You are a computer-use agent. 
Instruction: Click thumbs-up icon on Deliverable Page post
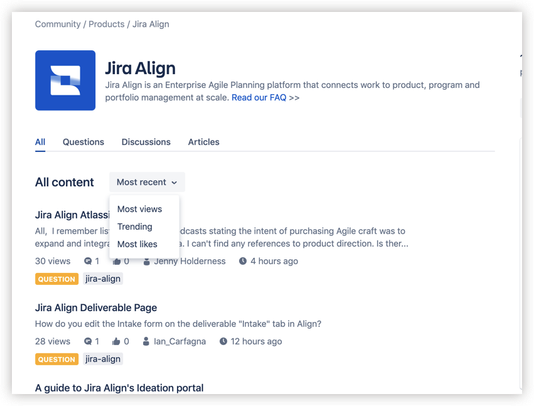[x=116, y=341]
